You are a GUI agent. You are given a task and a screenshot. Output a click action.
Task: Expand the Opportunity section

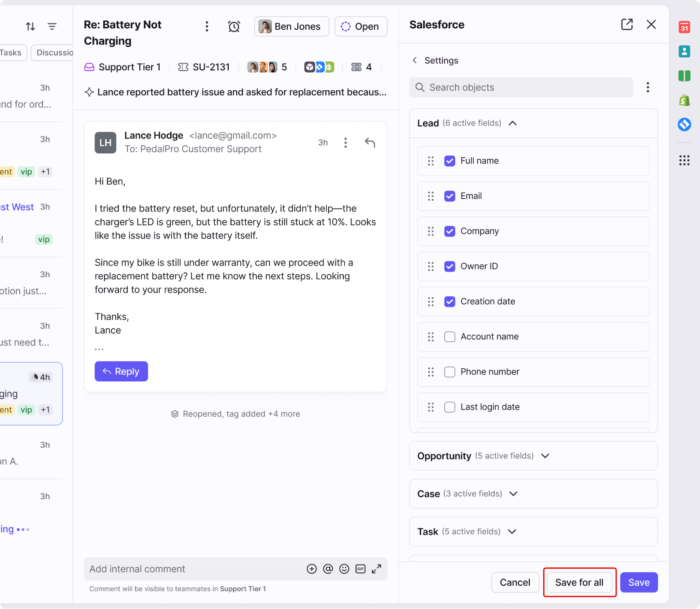(545, 456)
